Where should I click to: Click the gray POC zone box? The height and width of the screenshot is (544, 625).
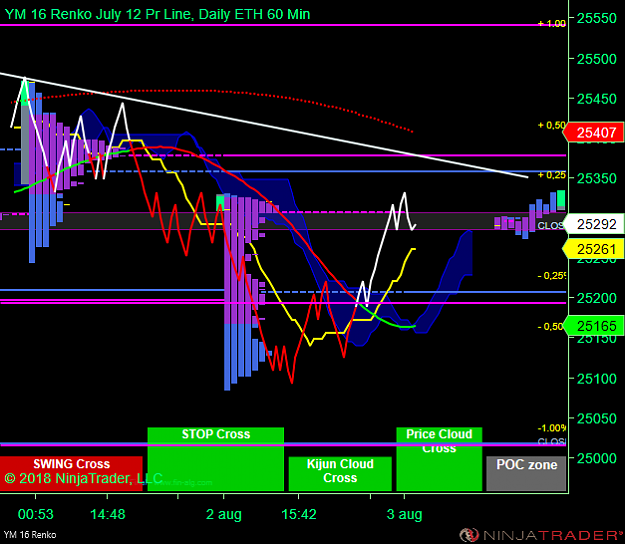pyautogui.click(x=526, y=473)
